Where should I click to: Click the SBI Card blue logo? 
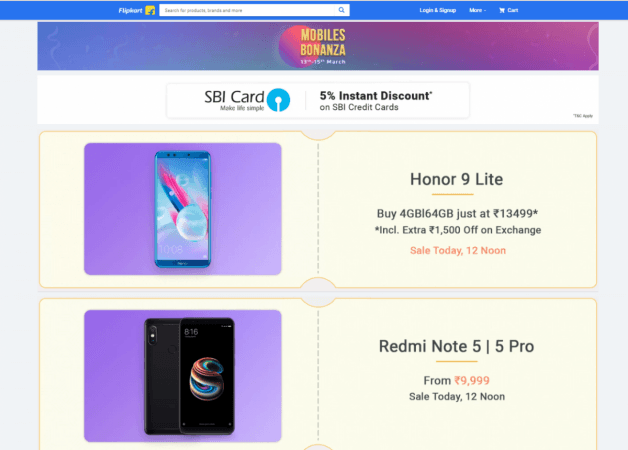point(278,100)
